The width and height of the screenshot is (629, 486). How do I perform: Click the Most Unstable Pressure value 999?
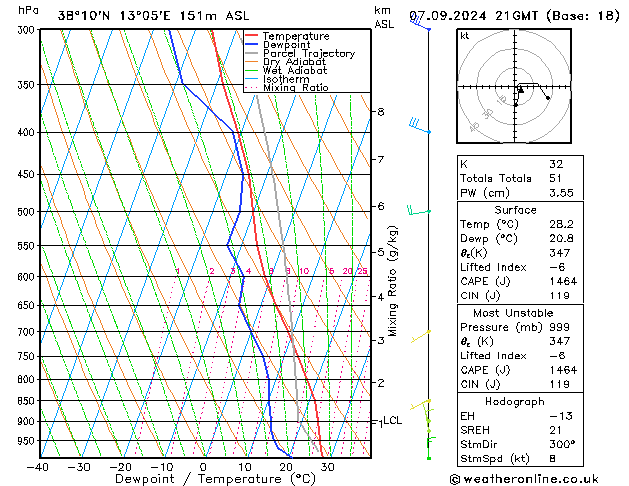559,327
